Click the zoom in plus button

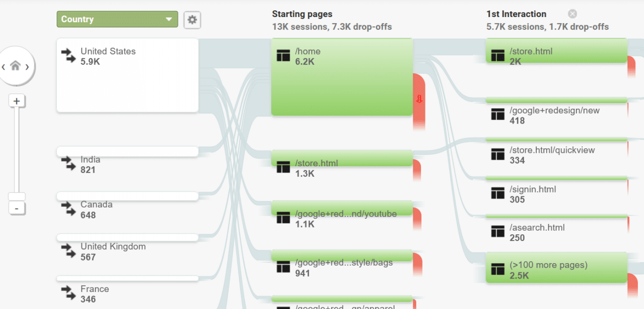(x=17, y=100)
